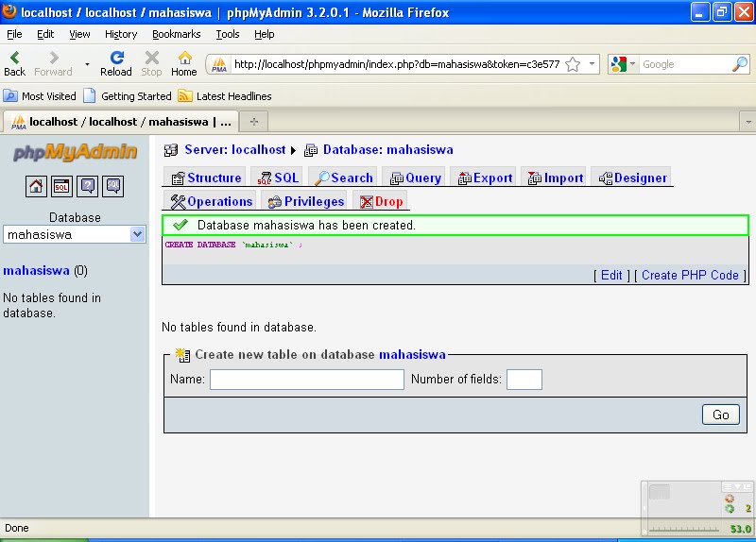
Task: Focus the Number of fields input
Action: tap(524, 380)
